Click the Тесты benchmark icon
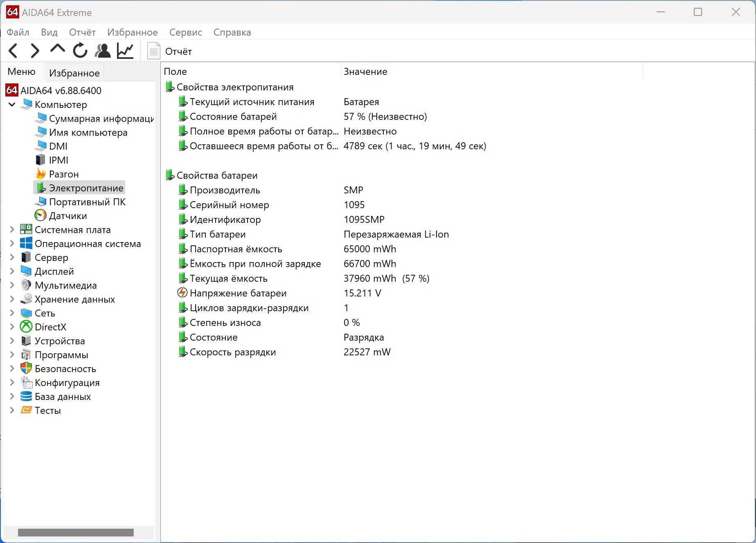756x543 pixels. tap(26, 410)
